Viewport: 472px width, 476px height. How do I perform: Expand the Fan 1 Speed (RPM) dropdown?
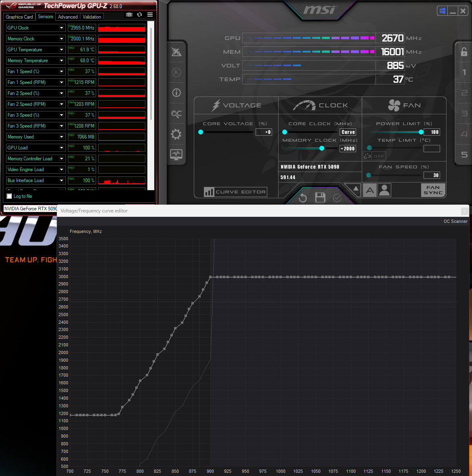(x=62, y=83)
